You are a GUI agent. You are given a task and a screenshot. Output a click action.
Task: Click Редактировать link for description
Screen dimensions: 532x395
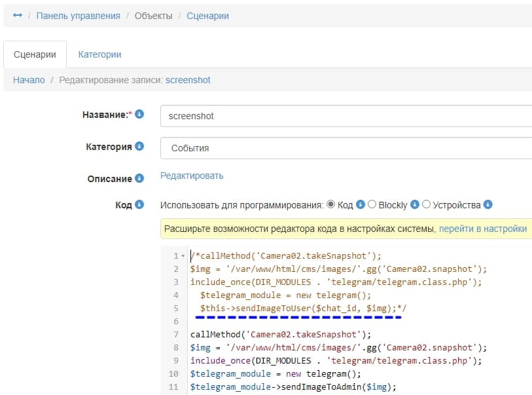[192, 176]
